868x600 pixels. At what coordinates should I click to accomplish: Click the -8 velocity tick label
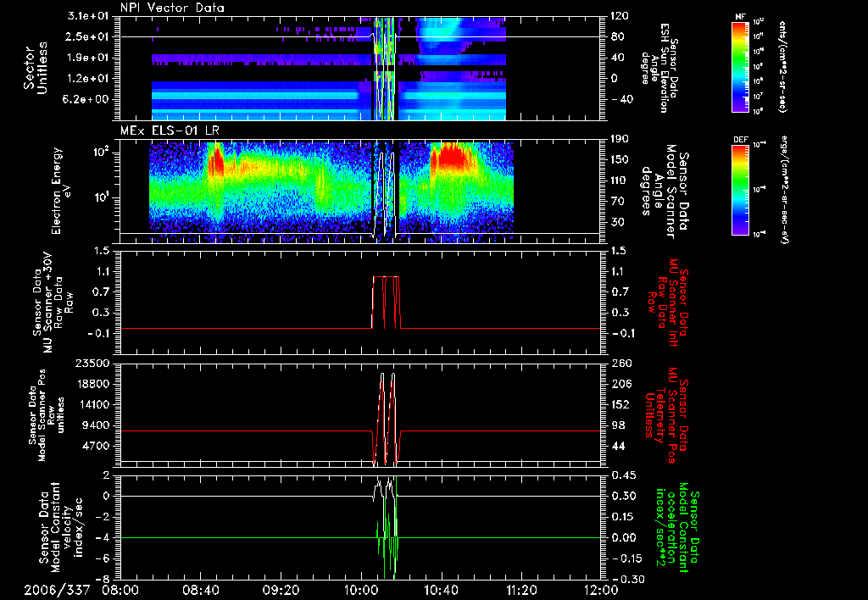click(x=102, y=580)
